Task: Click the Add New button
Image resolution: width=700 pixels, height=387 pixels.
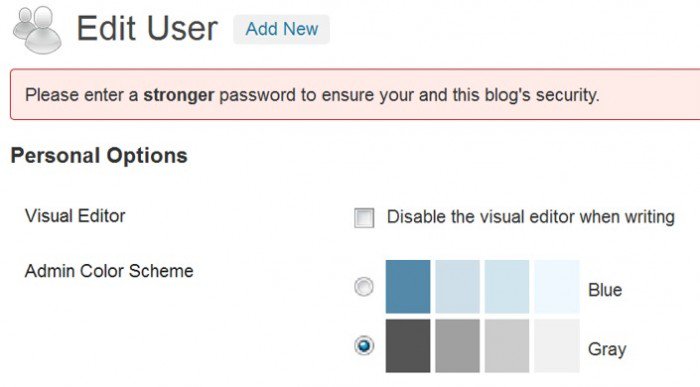Action: click(281, 29)
